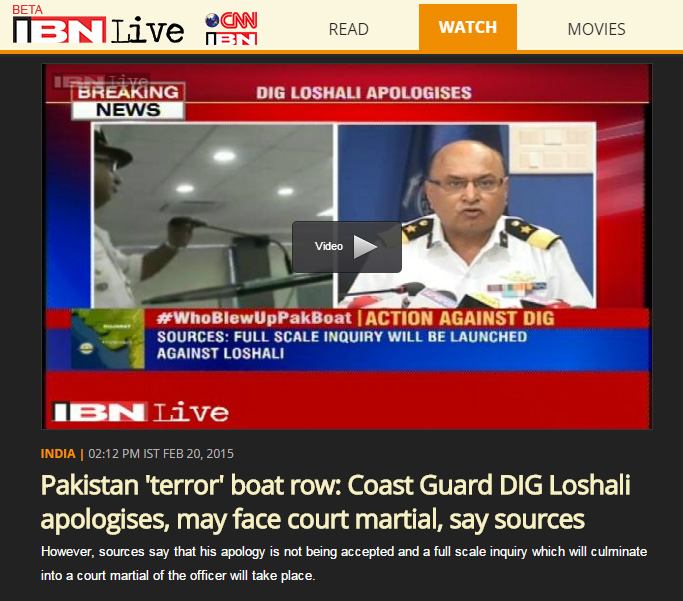Click the Pakistan 'terror' boat row headline
Screen dimensions: 683x601
[x=335, y=502]
